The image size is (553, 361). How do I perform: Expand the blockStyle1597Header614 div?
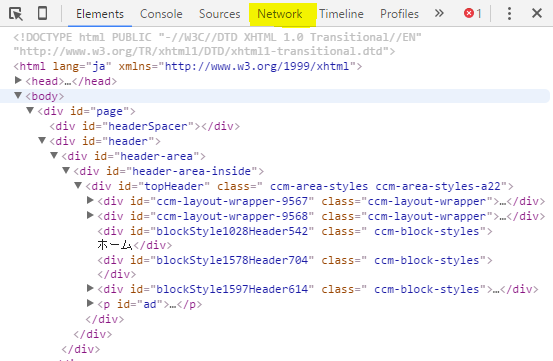[x=90, y=288]
